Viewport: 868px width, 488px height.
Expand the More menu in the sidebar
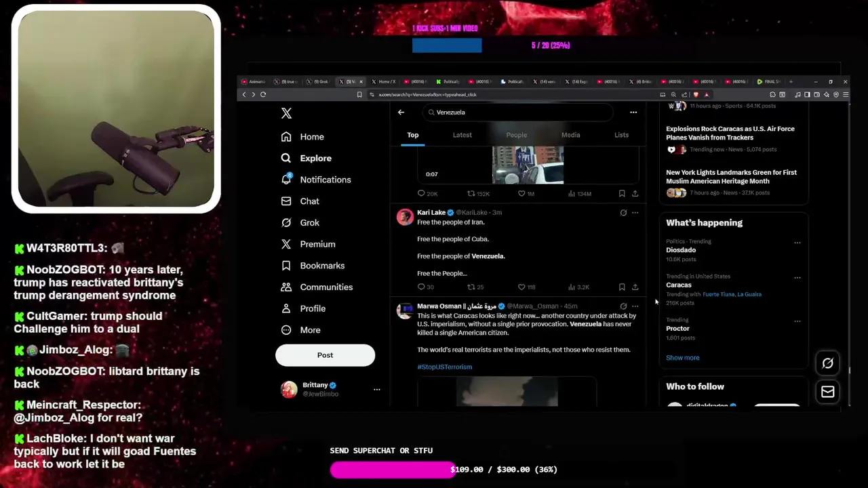click(301, 330)
